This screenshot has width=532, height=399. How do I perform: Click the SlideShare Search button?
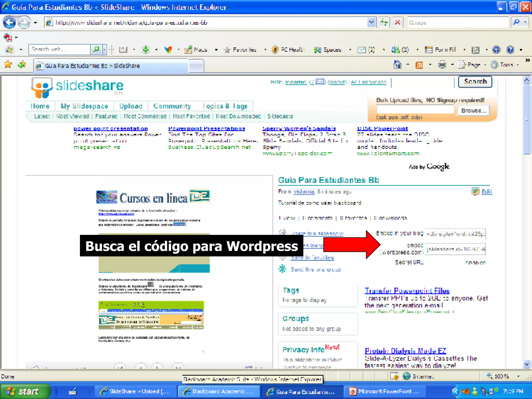coord(475,82)
